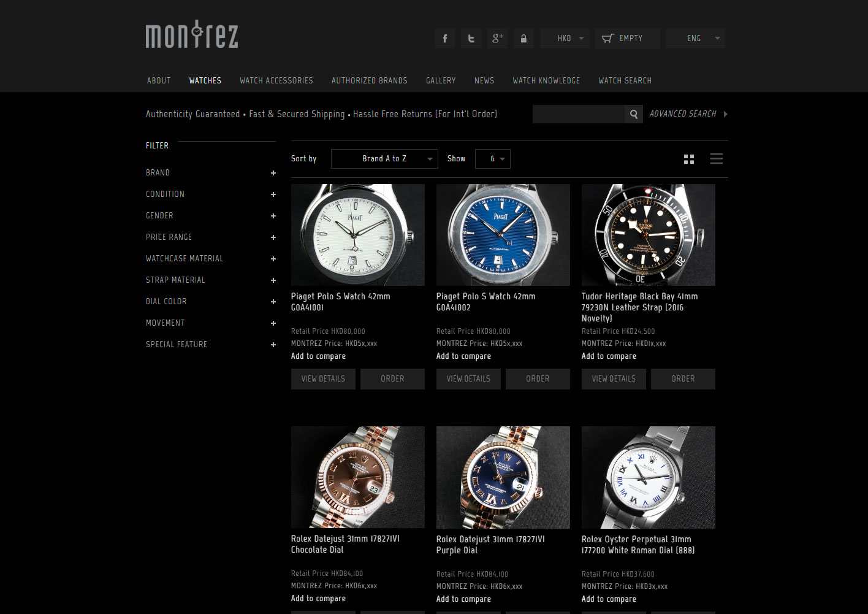Screen dimensions: 868x614
Task: Open the Twitter social icon
Action: click(x=471, y=38)
